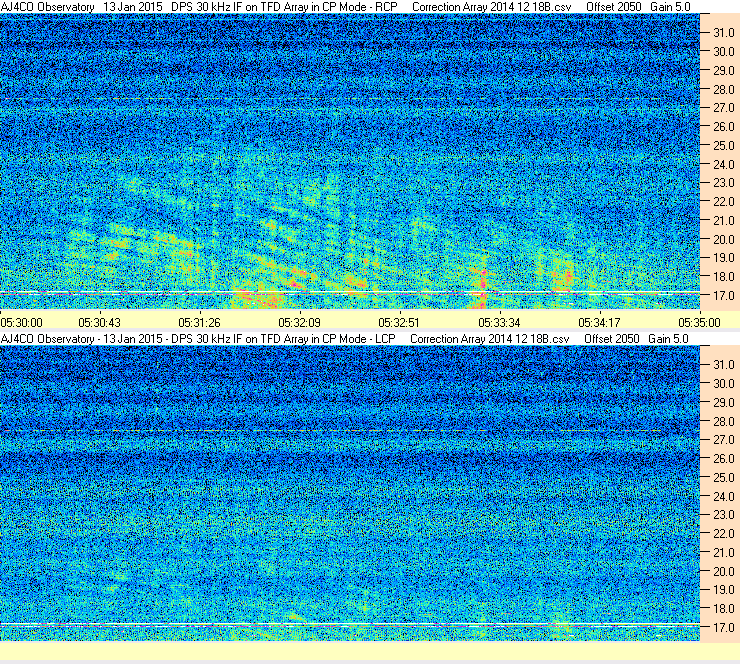Pick the 27.0 label on LCP axis
The image size is (740, 664).
724,440
